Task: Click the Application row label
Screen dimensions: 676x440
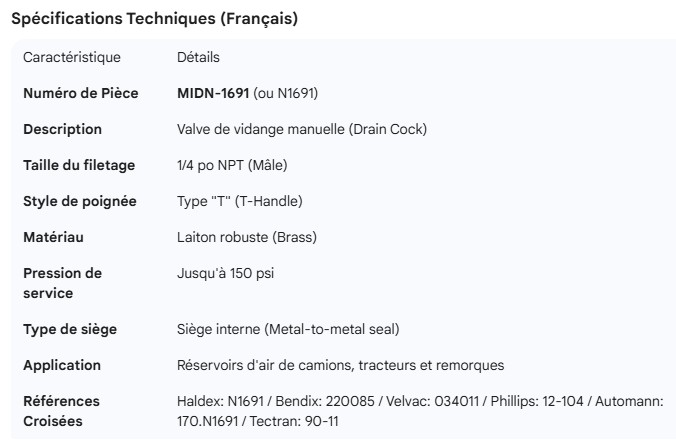Action: [x=62, y=365]
